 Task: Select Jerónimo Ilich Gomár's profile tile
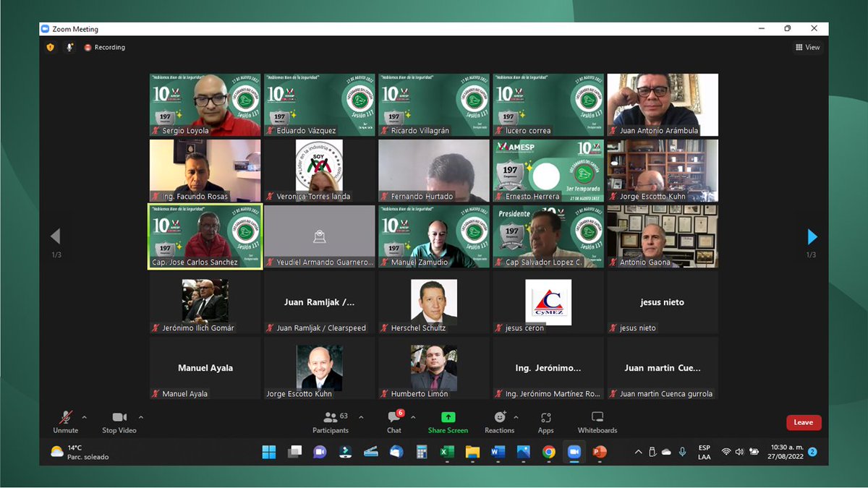click(x=205, y=302)
